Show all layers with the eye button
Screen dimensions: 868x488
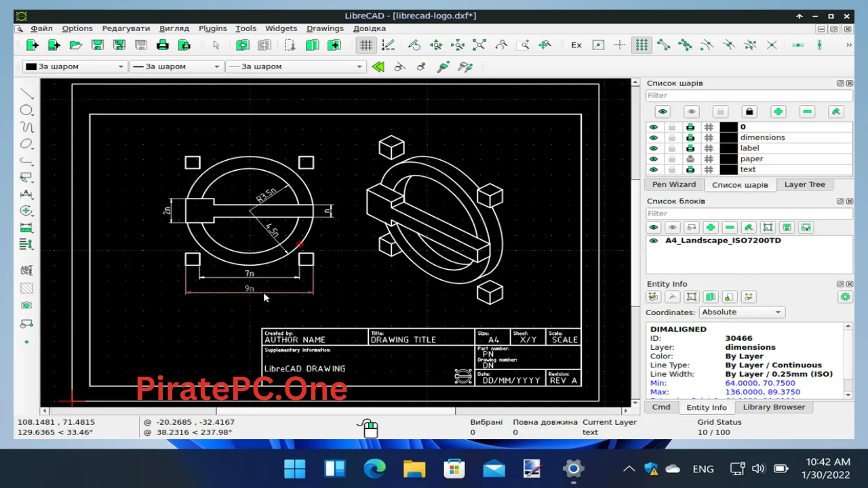663,112
